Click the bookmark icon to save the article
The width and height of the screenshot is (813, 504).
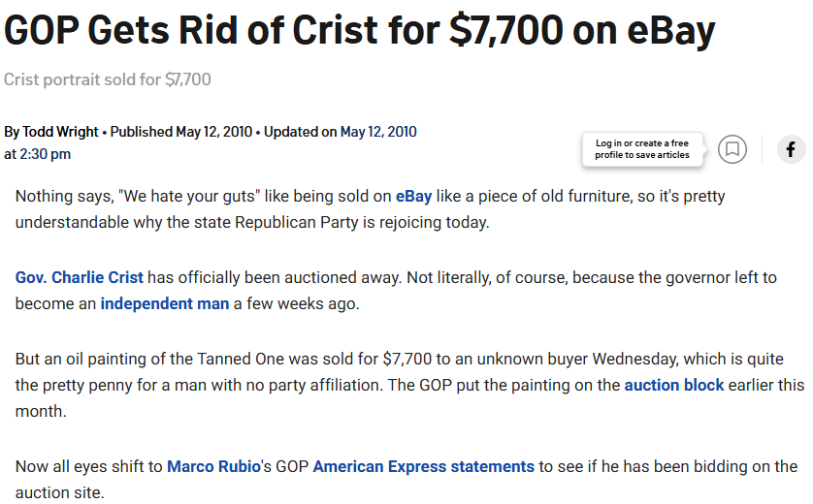tap(732, 149)
